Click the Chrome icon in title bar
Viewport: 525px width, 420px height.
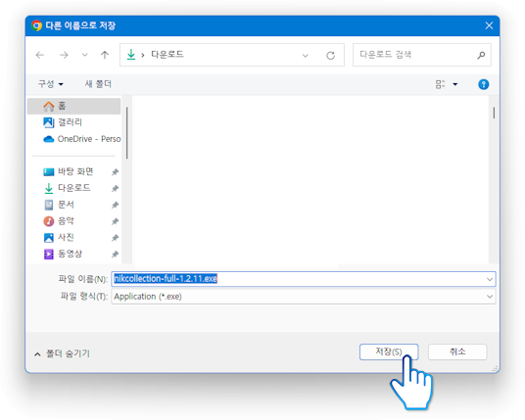tap(36, 25)
